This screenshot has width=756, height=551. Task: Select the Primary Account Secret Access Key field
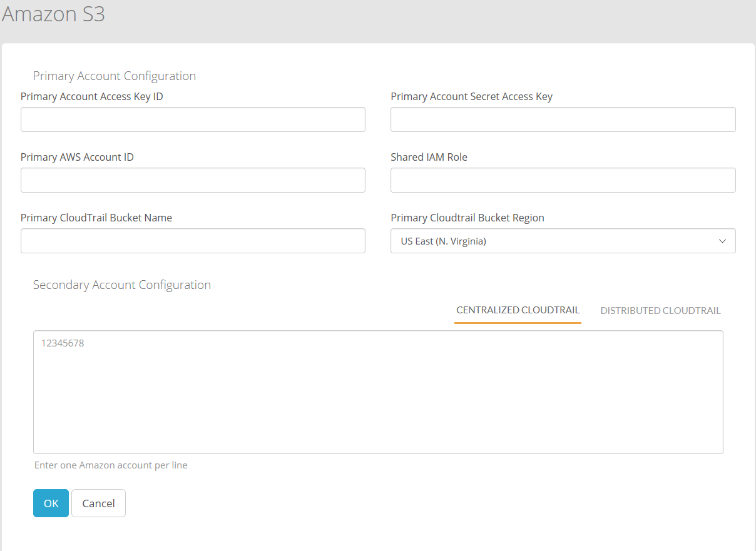[563, 119]
